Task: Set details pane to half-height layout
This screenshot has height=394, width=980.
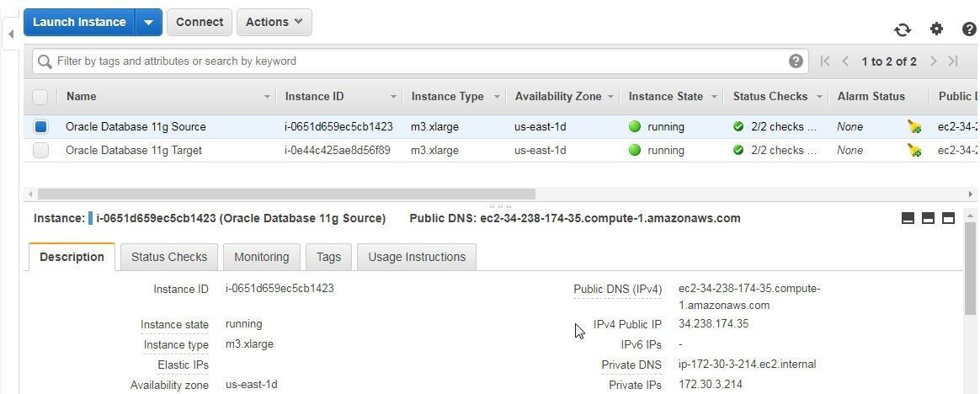Action: click(928, 218)
